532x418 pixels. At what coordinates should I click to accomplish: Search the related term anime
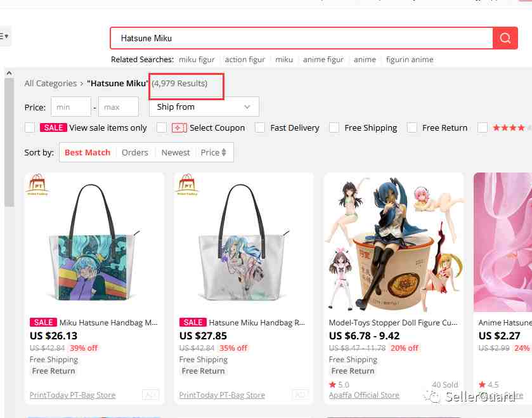(x=365, y=60)
